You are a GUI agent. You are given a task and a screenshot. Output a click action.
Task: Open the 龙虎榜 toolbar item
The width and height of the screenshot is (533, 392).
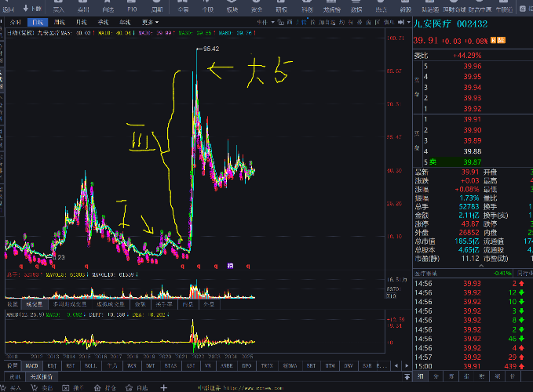tap(332, 6)
